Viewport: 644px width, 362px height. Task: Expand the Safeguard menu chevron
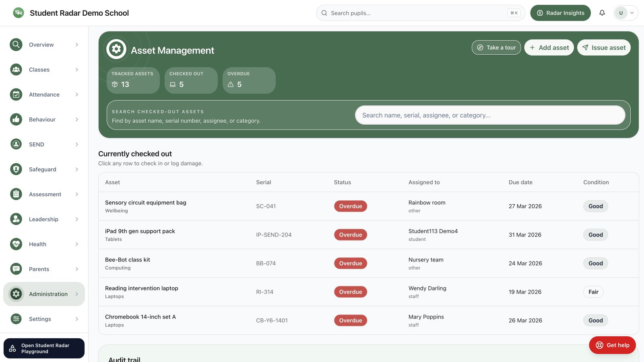(x=77, y=169)
